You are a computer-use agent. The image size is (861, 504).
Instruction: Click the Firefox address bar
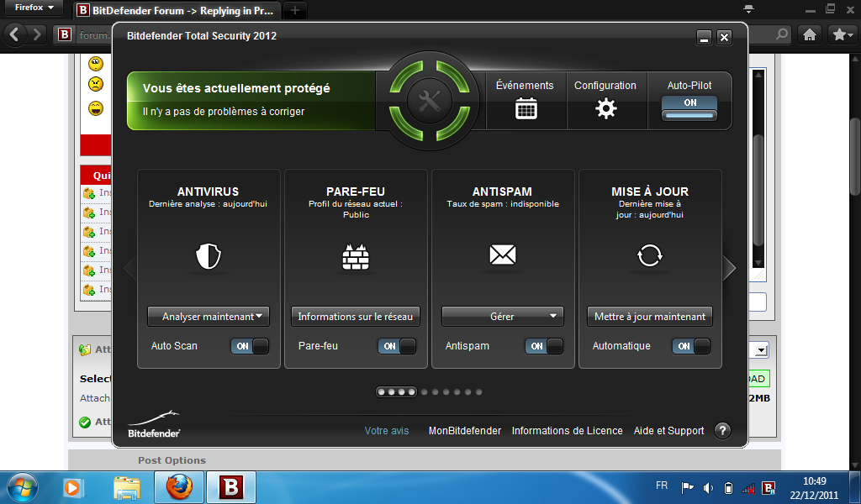pyautogui.click(x=93, y=35)
